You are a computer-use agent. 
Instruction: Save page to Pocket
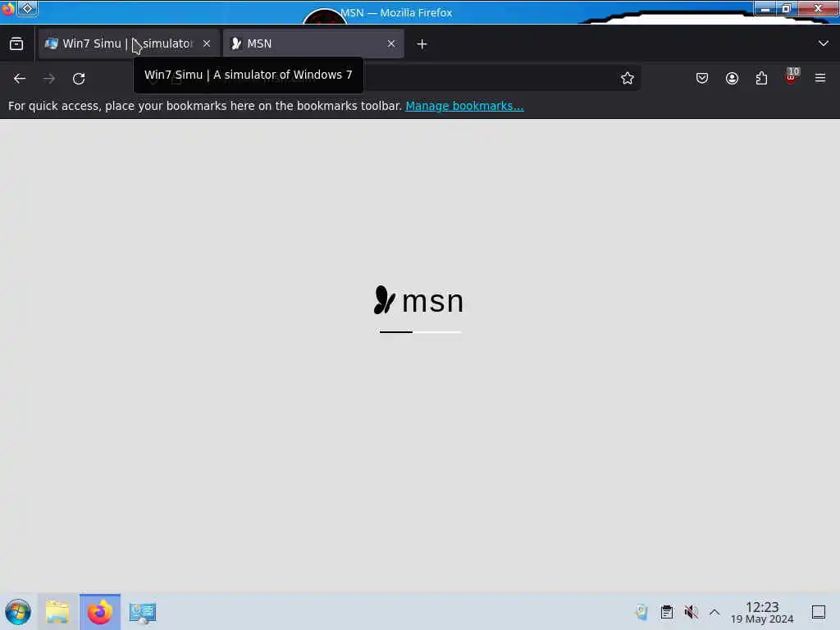pos(702,78)
